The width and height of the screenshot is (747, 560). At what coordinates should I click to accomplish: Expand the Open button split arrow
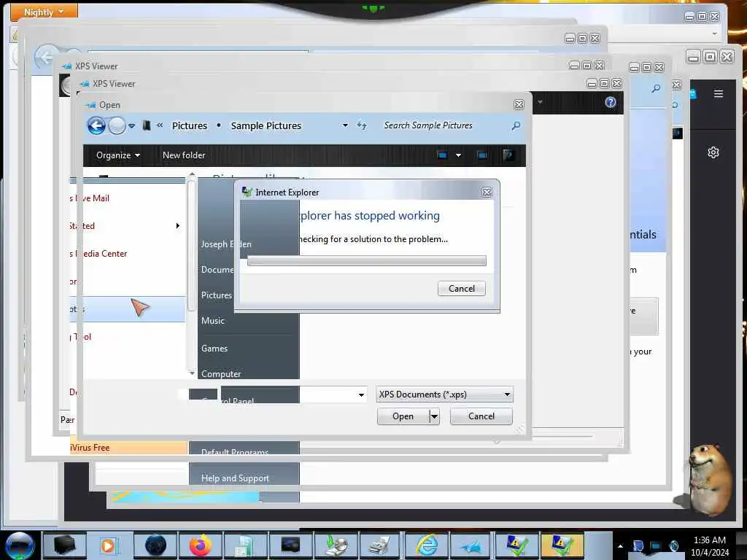coord(434,416)
